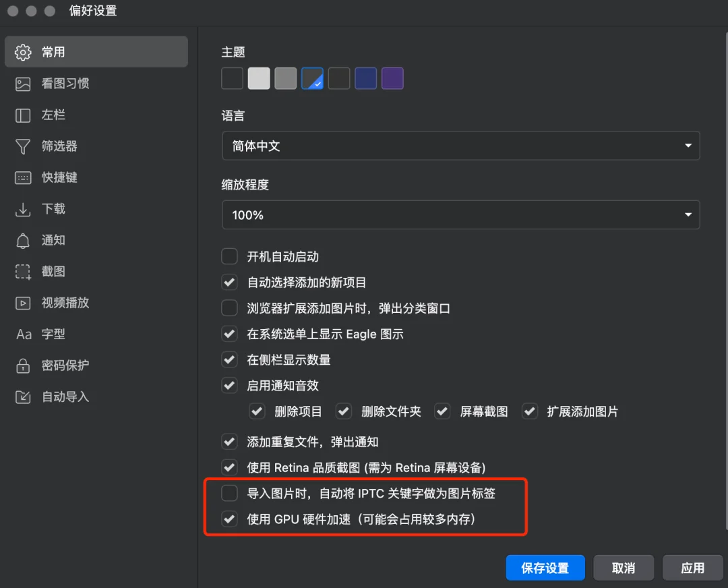Click the sidebar layout icon for 左栏
The image size is (728, 588).
23,115
